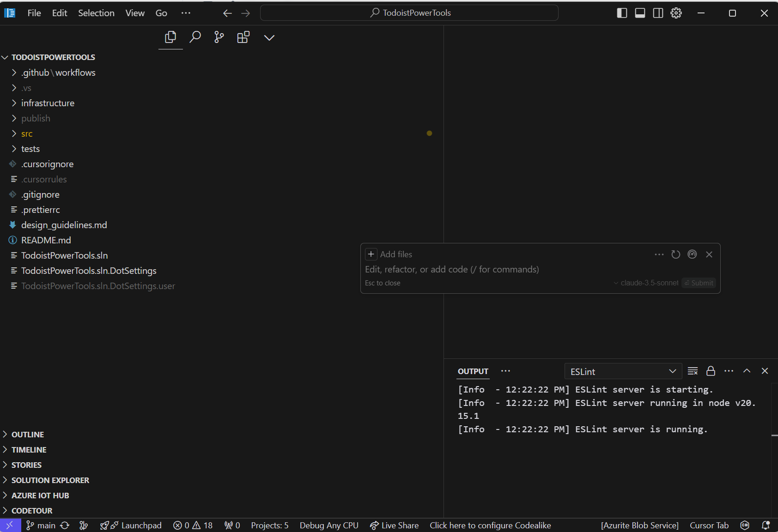Click the main branch indicator in status bar
The width and height of the screenshot is (778, 532).
click(41, 526)
